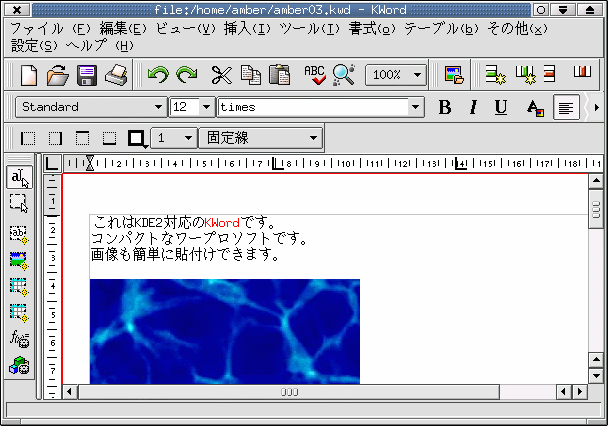Save document using the floppy disk icon
The image size is (608, 426).
click(x=87, y=75)
